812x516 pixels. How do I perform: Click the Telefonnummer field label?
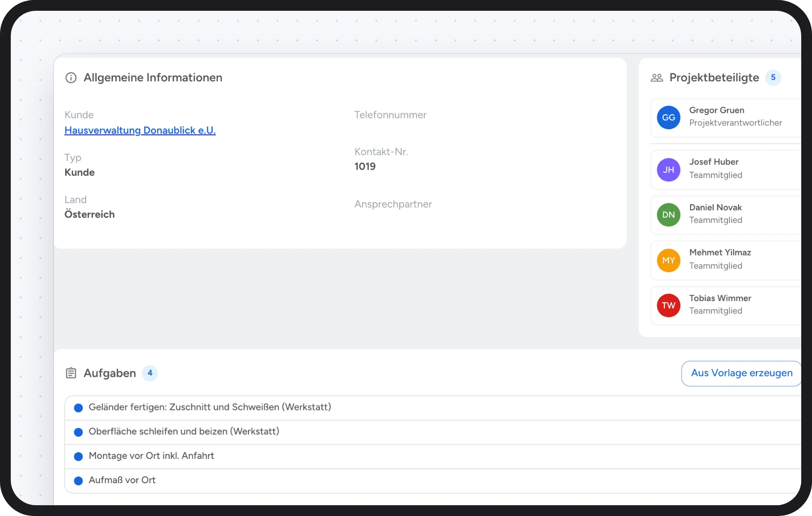coord(390,115)
